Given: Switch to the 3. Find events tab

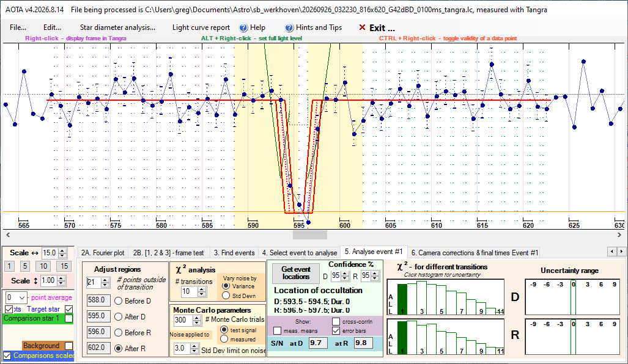Looking at the screenshot, I should (234, 253).
